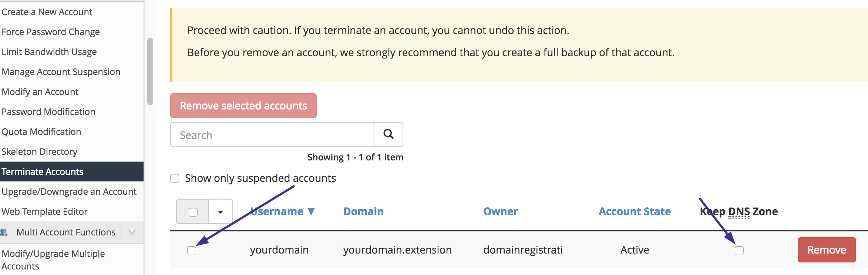The height and width of the screenshot is (275, 868).
Task: Open Create a New Account
Action: coord(47,11)
